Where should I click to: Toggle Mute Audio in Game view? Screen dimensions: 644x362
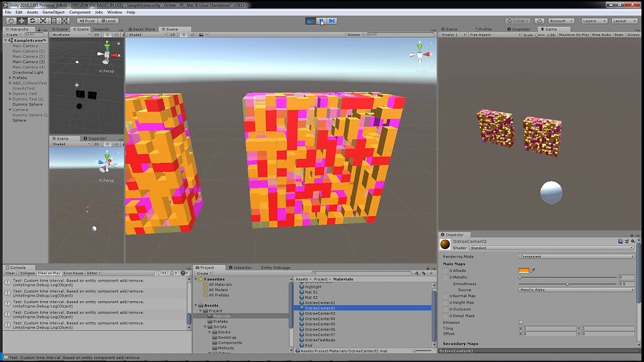(x=601, y=35)
